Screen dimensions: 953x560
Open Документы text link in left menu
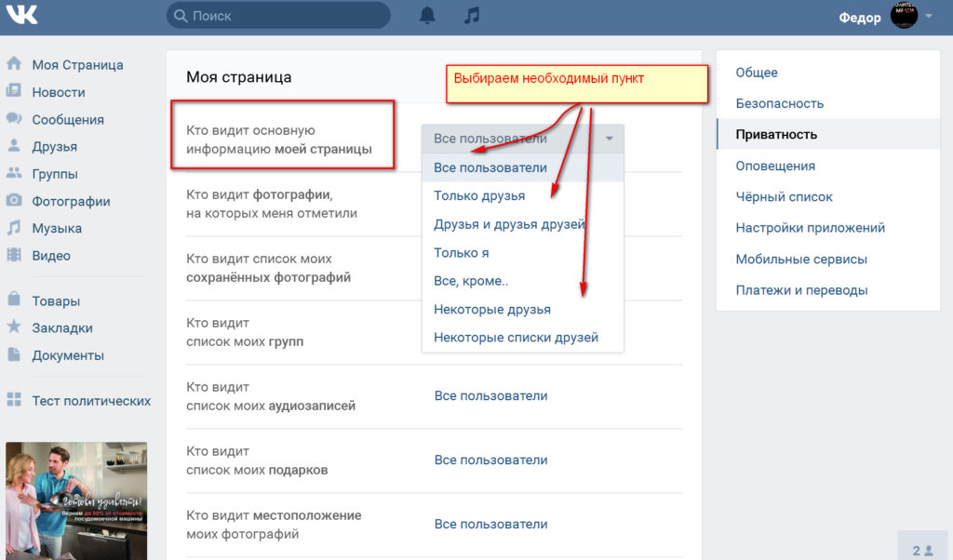[68, 355]
